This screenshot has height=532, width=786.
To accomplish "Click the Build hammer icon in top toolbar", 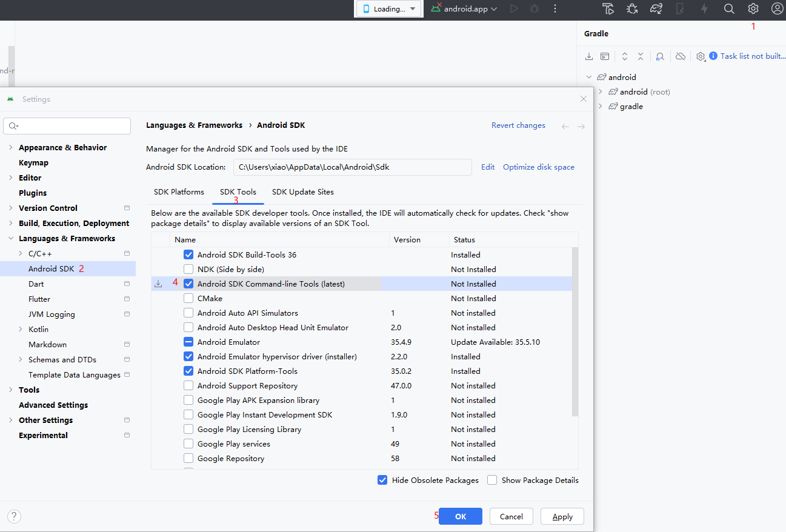I will (x=608, y=8).
